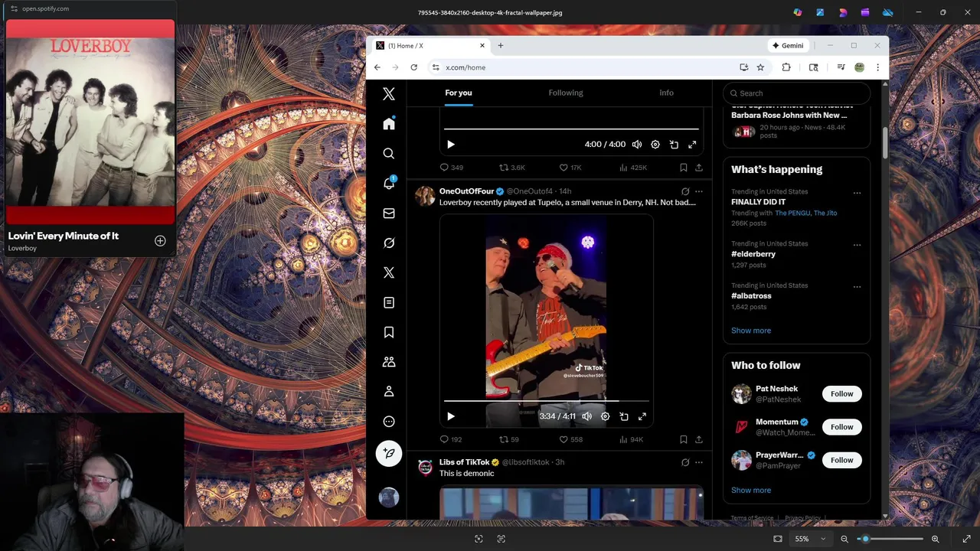Select the (1) Home / X browser tab
The image size is (980, 551).
429,45
